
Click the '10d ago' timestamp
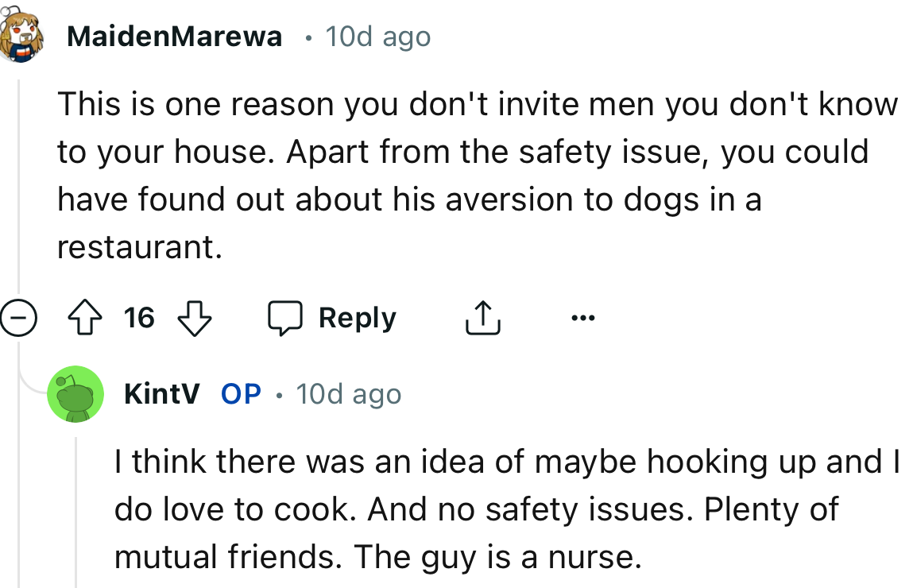[x=377, y=36]
